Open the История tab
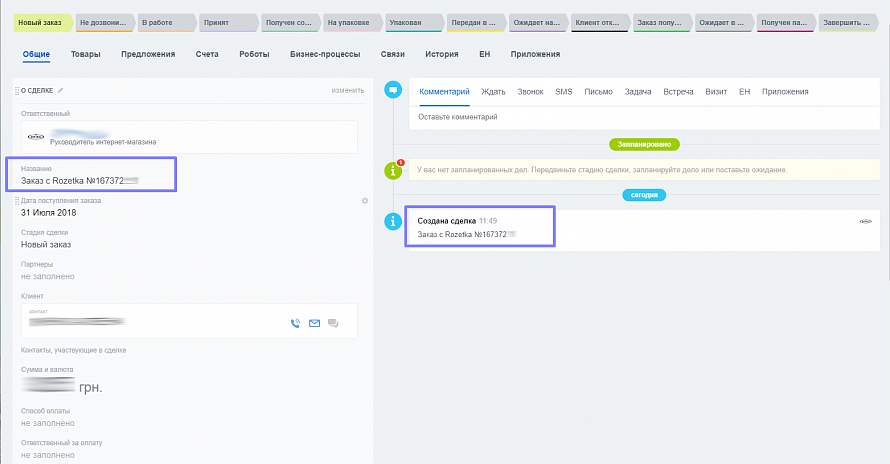Screen dimensions: 890x464 (x=441, y=54)
